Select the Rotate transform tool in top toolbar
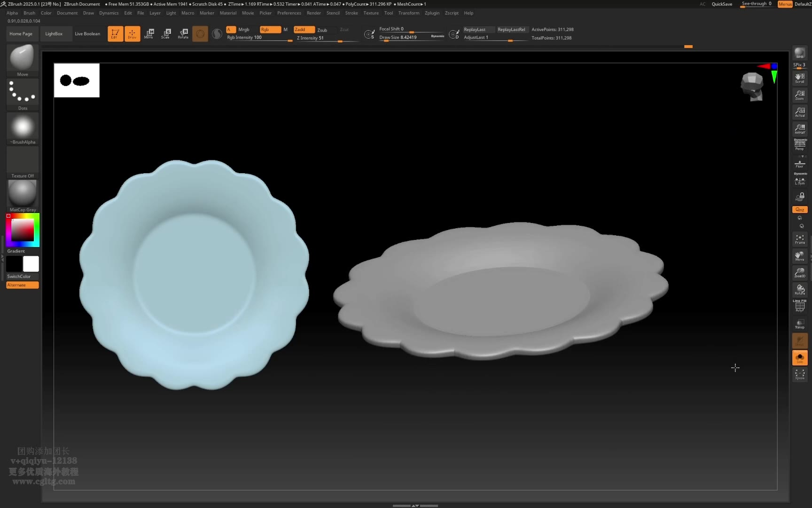The image size is (812, 508). [183, 33]
